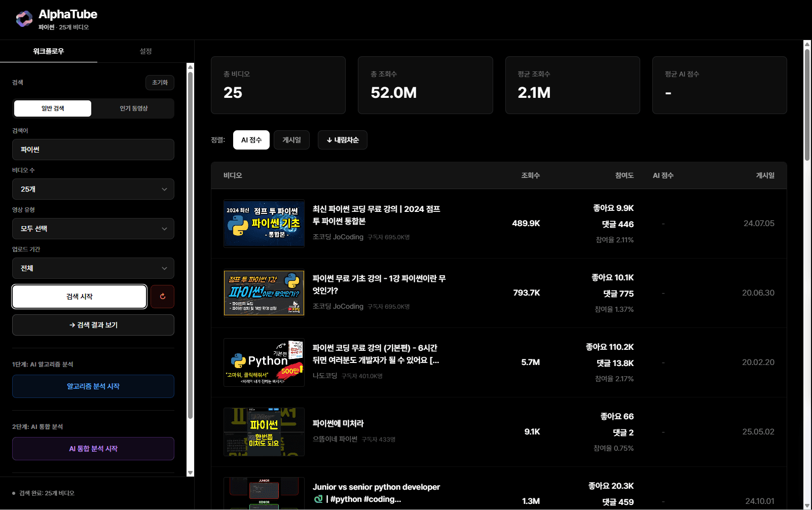
Task: Click the left sidebar scroll down arrow
Action: click(190, 472)
